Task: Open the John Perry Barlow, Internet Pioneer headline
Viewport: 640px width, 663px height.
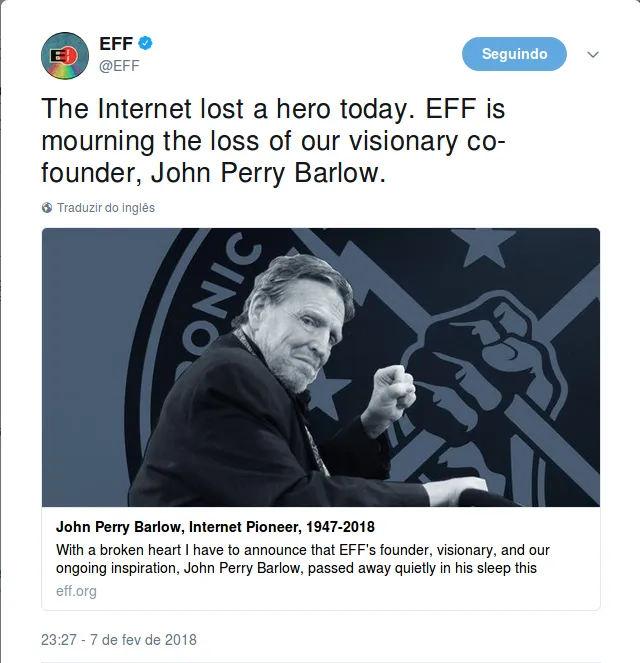Action: pos(215,527)
